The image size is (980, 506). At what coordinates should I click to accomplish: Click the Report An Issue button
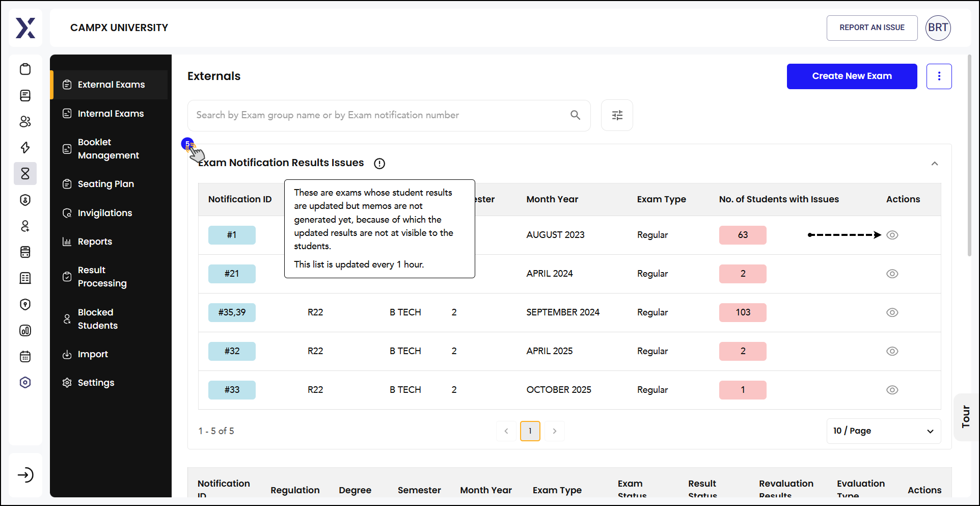(x=872, y=28)
